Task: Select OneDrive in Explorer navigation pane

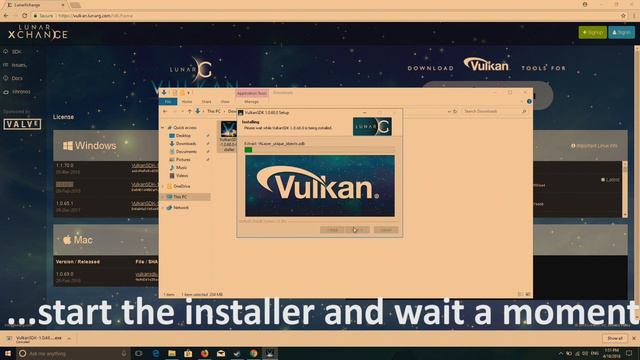Action: point(182,186)
